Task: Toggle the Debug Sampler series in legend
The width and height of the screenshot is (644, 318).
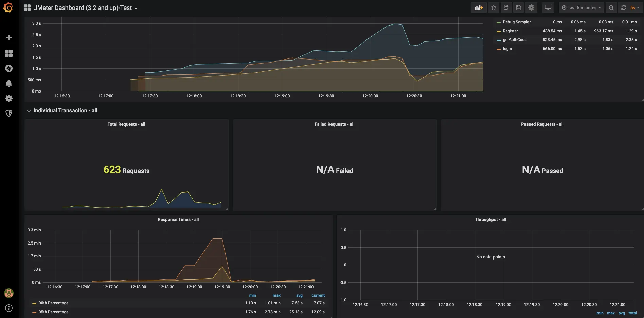Action: coord(517,22)
